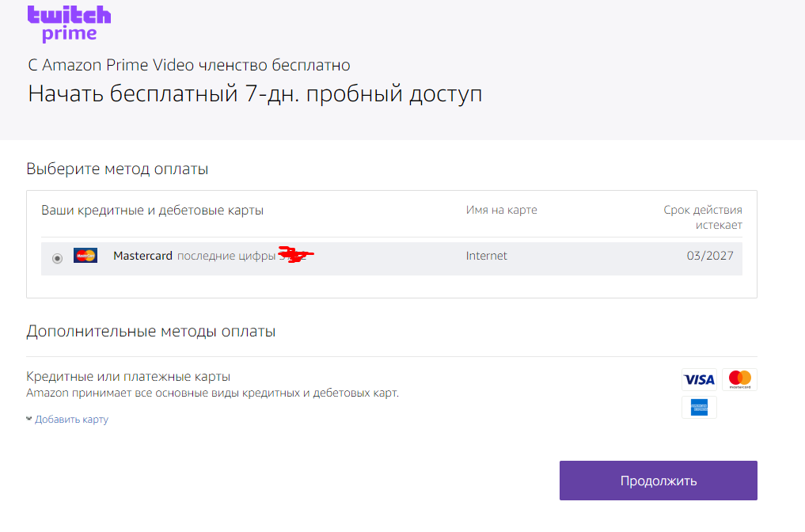805x532 pixels.
Task: Expand the arrow beside Добавить карту
Action: click(28, 419)
